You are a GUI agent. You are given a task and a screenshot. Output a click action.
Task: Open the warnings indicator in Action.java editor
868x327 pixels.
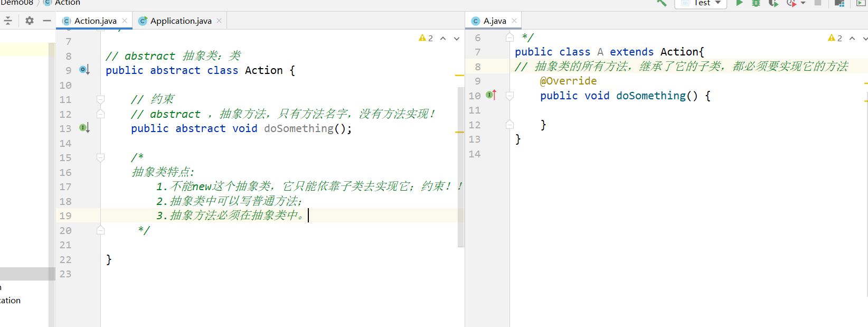[x=426, y=38]
